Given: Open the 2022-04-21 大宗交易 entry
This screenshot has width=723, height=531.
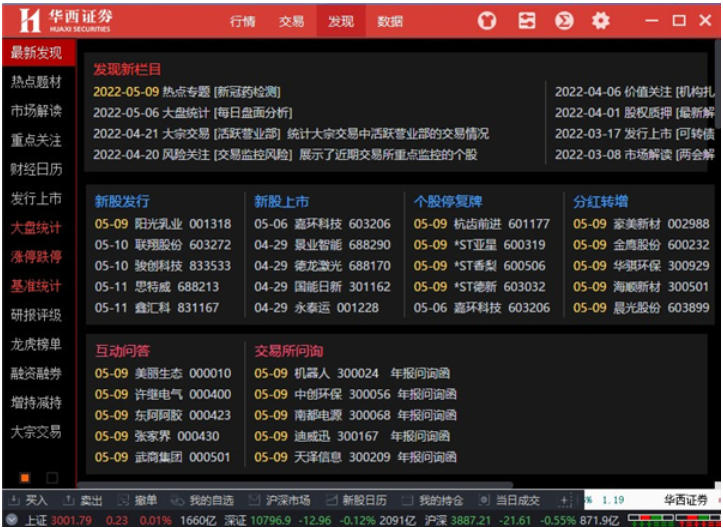Looking at the screenshot, I should tap(291, 134).
